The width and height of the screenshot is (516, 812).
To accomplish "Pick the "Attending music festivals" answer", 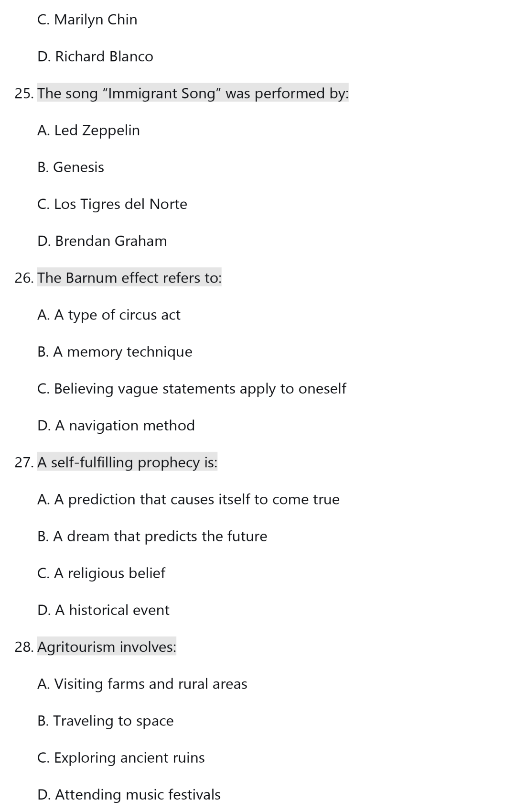I will click(129, 794).
